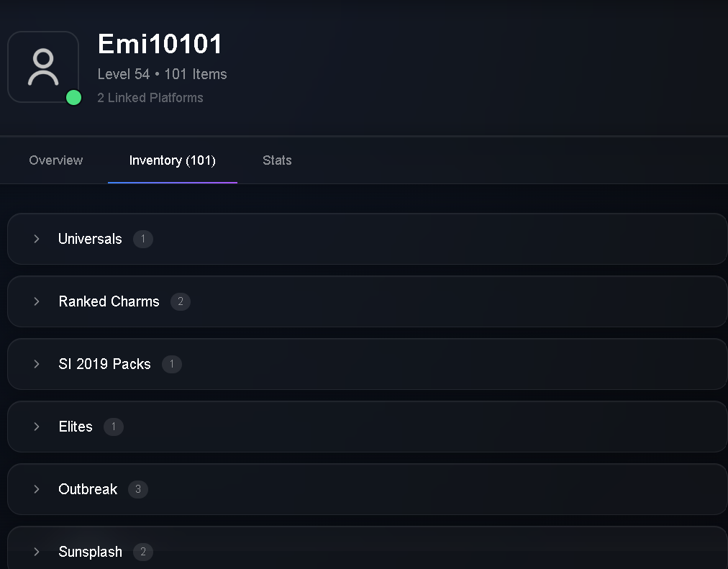The height and width of the screenshot is (569, 728).
Task: Click the Emi10101 username heading
Action: pyautogui.click(x=160, y=44)
